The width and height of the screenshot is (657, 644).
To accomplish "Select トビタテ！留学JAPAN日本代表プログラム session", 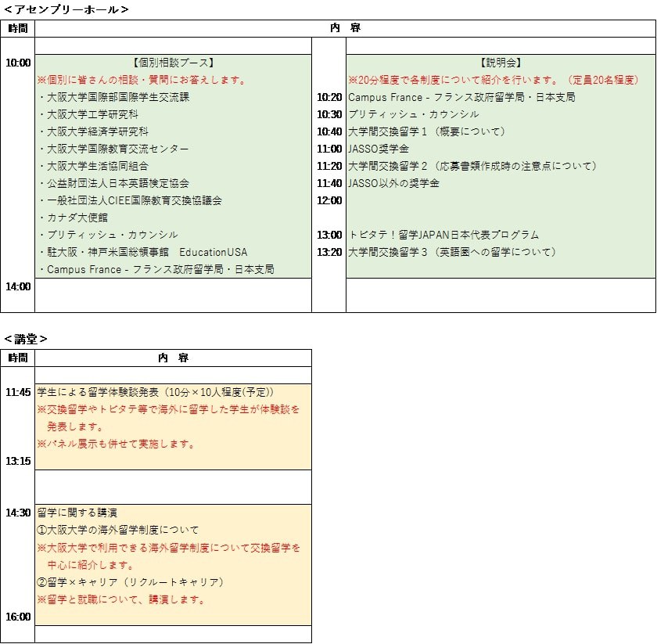I will pyautogui.click(x=443, y=235).
